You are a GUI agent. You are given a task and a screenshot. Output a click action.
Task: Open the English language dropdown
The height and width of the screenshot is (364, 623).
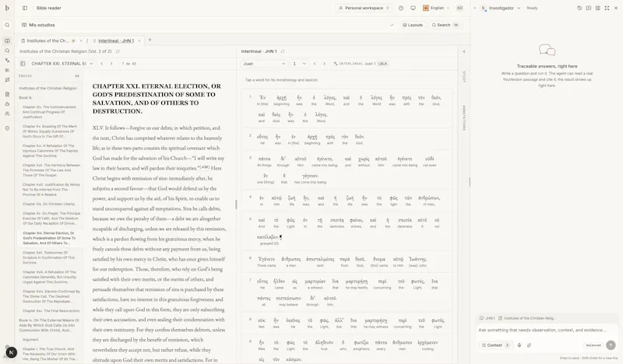pos(436,8)
